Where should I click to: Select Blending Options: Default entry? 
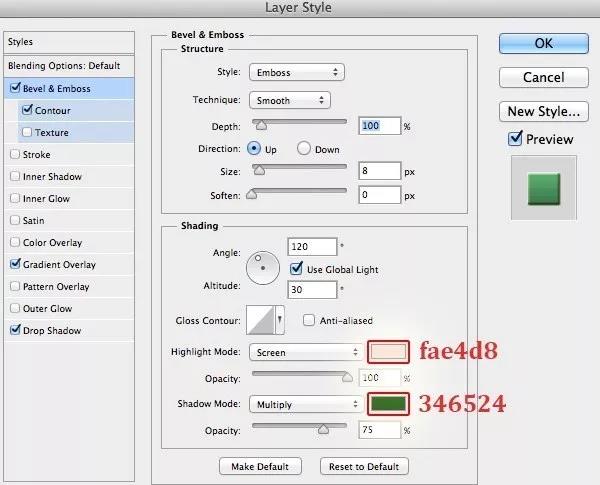point(69,66)
